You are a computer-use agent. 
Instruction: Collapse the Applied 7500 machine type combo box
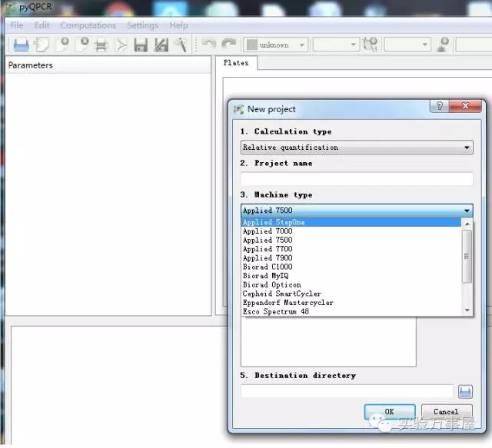357,211
